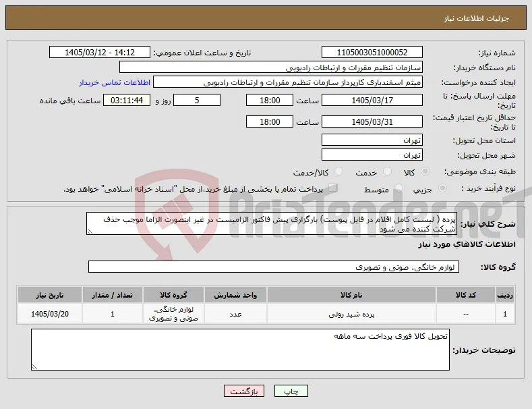This screenshot has width=532, height=409.
Task: Click the شرح کلی نیاز text area
Action: [x=272, y=223]
